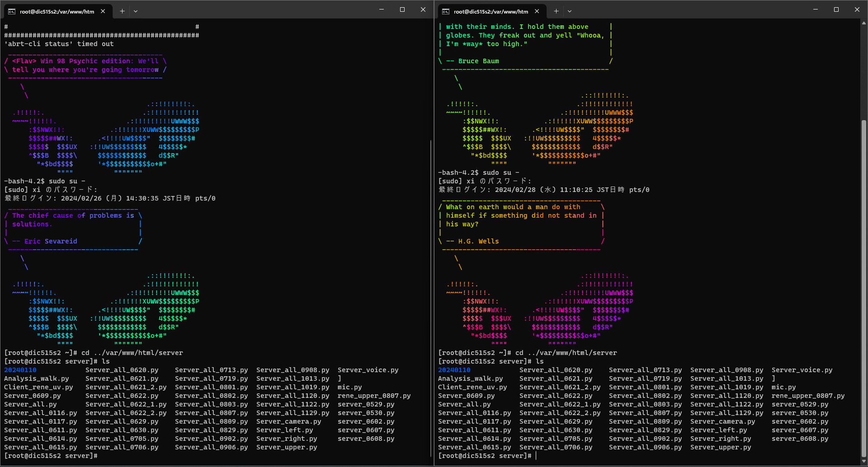Click scrollbar up arrow in right terminal

click(864, 23)
